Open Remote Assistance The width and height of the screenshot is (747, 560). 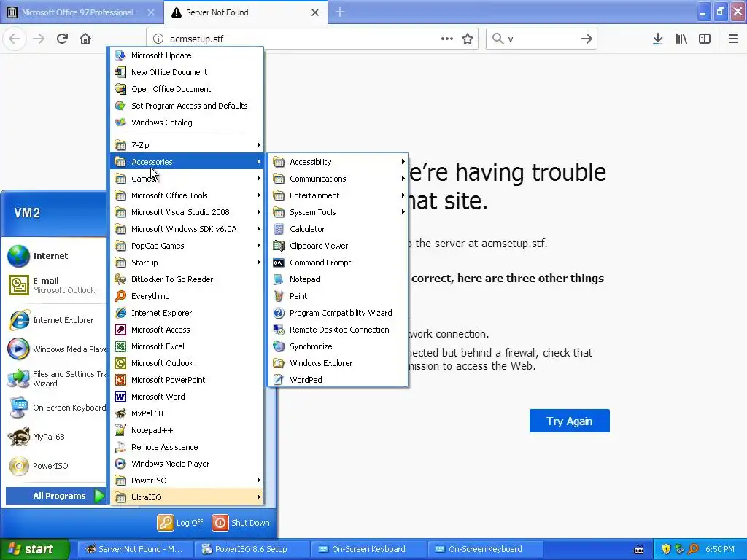(x=187, y=447)
